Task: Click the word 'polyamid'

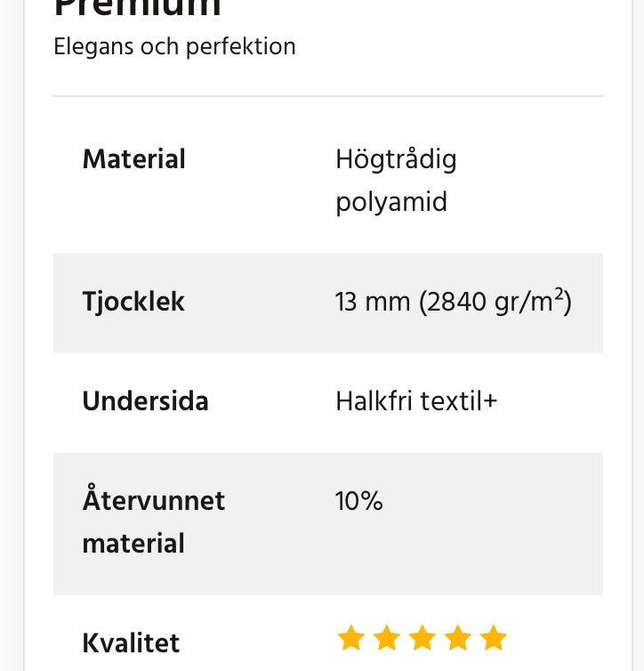Action: (x=390, y=202)
